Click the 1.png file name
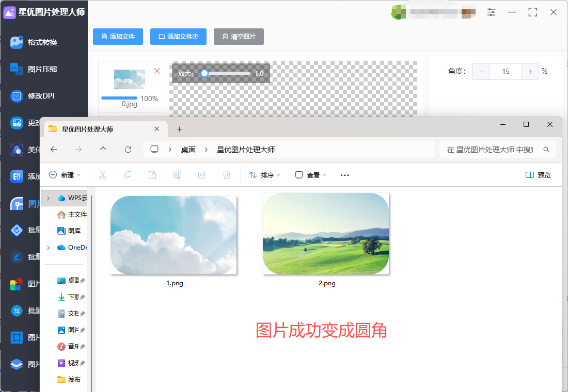This screenshot has width=568, height=392. tap(175, 283)
